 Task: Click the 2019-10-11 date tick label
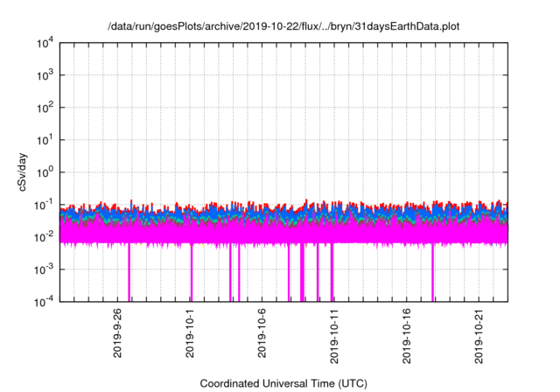click(334, 336)
